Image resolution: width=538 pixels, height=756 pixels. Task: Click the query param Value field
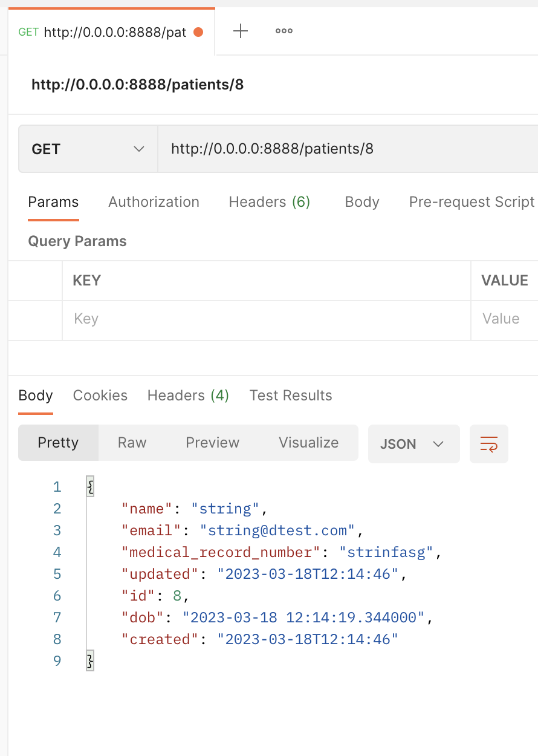(x=505, y=319)
